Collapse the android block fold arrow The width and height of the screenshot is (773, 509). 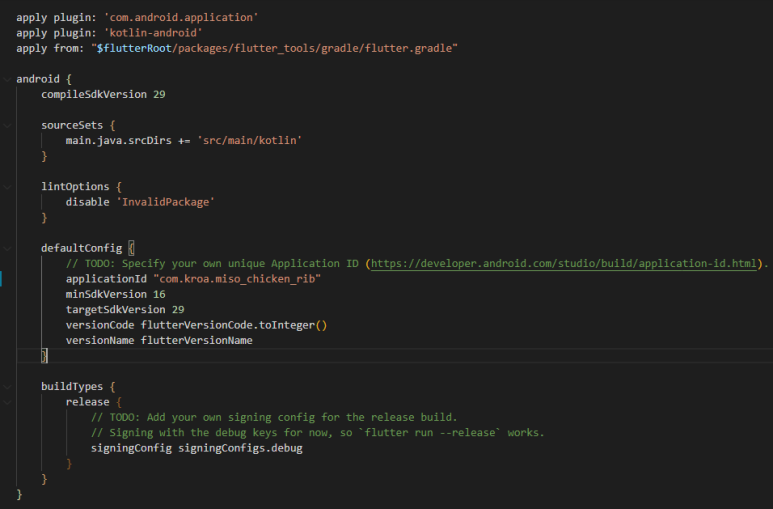[7, 79]
